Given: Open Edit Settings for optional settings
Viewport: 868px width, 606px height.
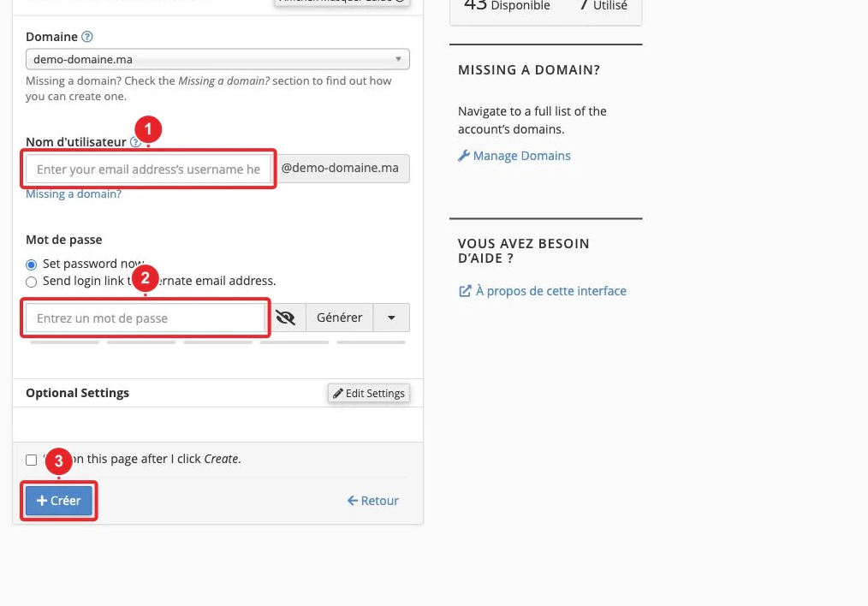Looking at the screenshot, I should pos(369,393).
